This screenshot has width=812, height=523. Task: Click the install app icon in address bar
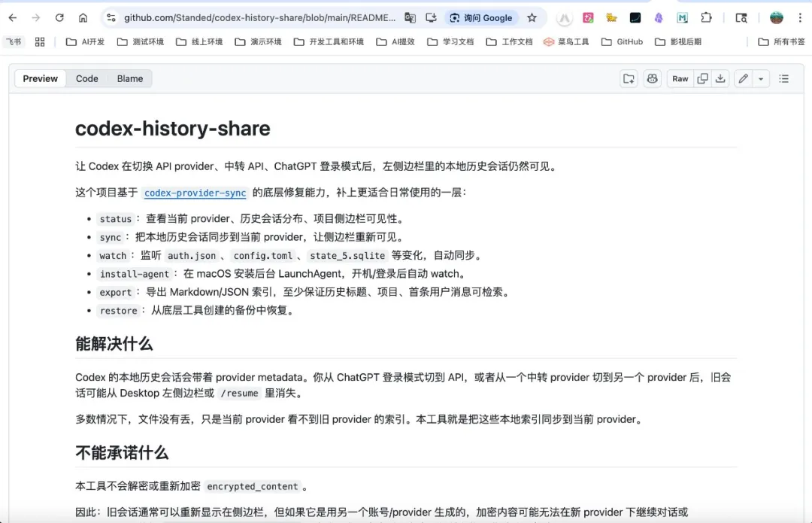click(431, 17)
